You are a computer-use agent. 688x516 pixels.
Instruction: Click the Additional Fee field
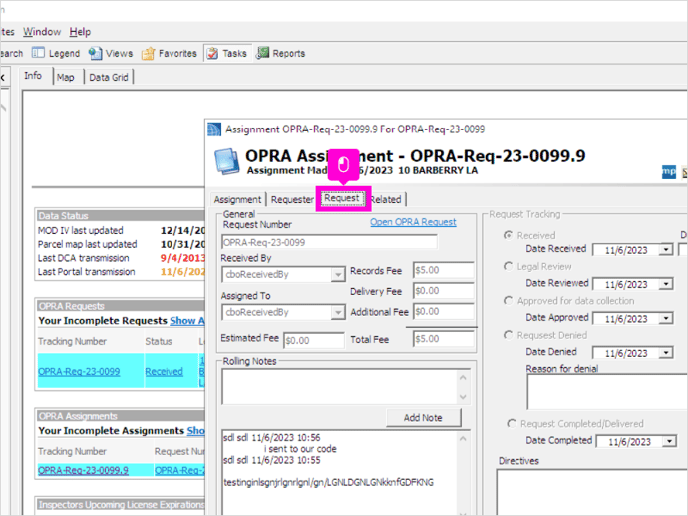coord(444,312)
